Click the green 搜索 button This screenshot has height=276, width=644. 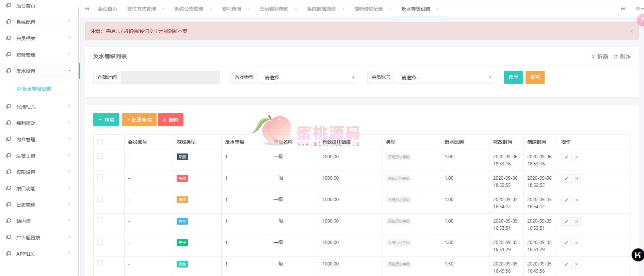513,77
